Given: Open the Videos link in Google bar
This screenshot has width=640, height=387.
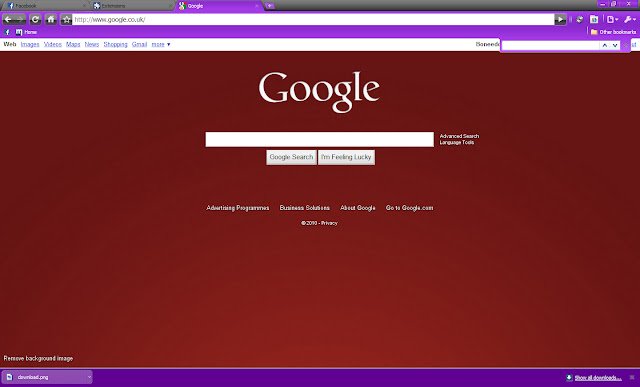Looking at the screenshot, I should pos(53,44).
